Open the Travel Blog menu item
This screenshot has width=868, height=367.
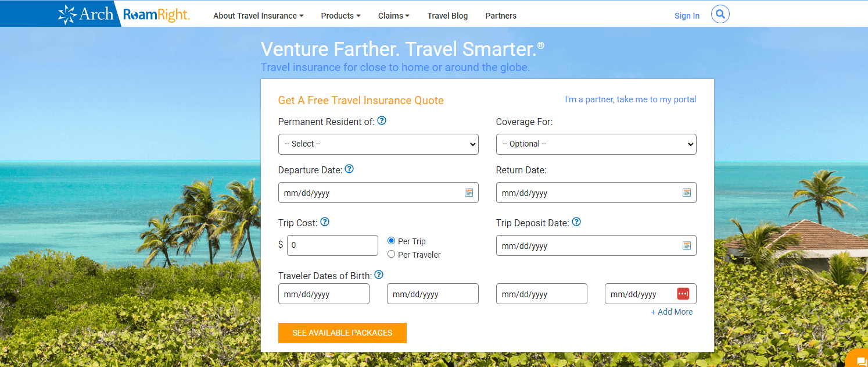447,16
